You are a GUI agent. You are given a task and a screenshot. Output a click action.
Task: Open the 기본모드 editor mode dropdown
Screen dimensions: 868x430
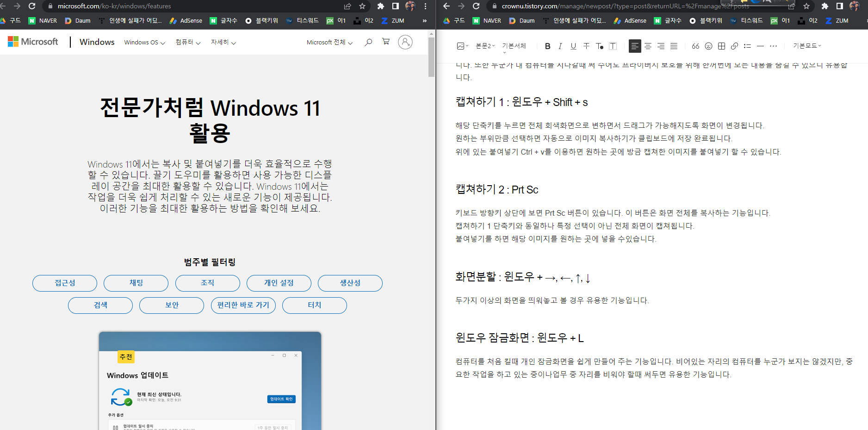pos(807,46)
